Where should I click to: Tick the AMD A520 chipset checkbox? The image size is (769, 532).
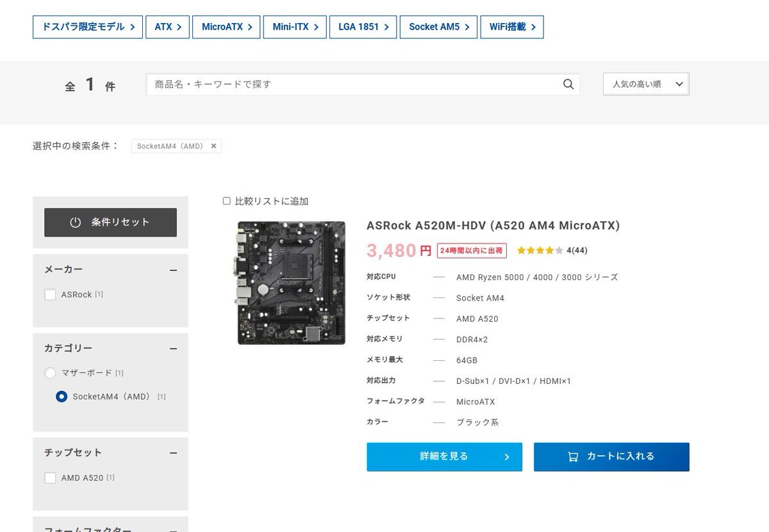pos(50,478)
